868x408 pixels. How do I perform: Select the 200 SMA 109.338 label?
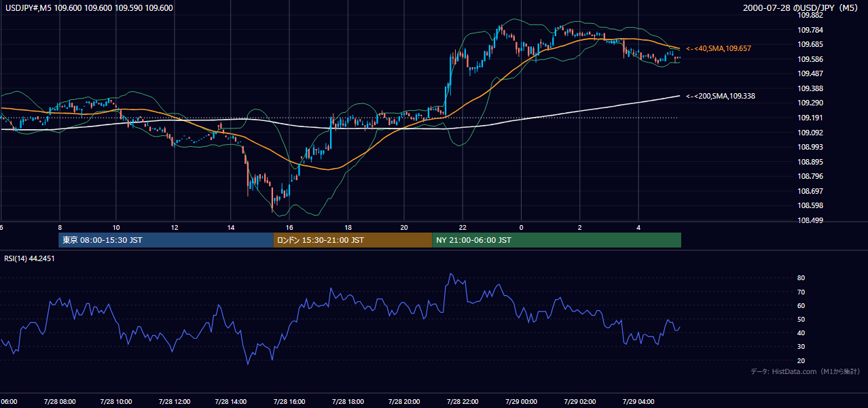coord(721,97)
